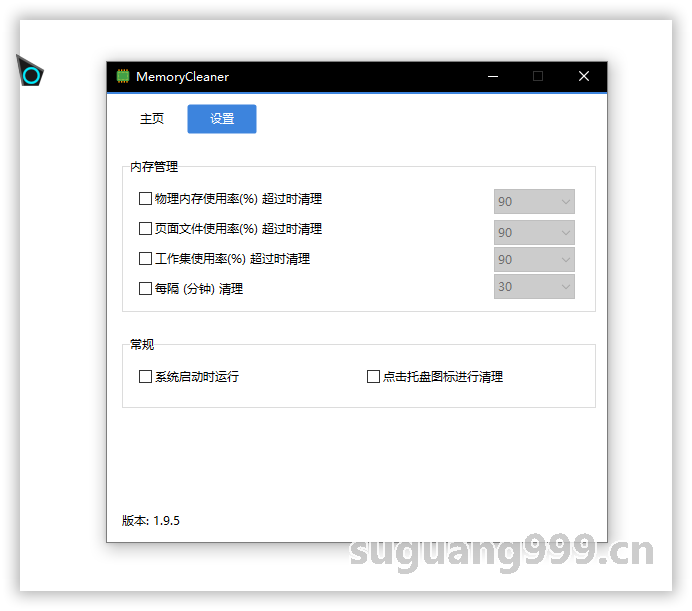Expand the 每隔 (分钟) interval dropdown showing 30
Image resolution: width=692 pixels, height=611 pixels.
pyautogui.click(x=535, y=287)
